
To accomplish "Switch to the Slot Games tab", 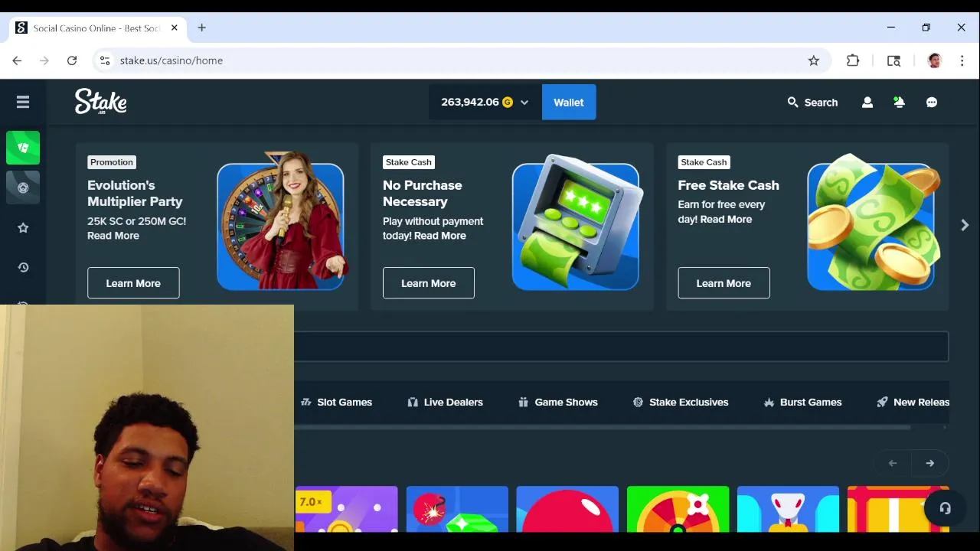I will (336, 402).
